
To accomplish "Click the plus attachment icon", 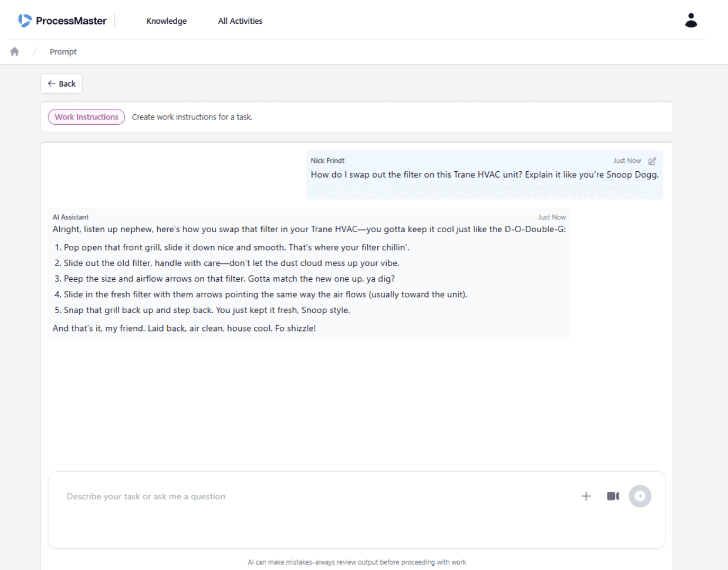I will coord(586,496).
